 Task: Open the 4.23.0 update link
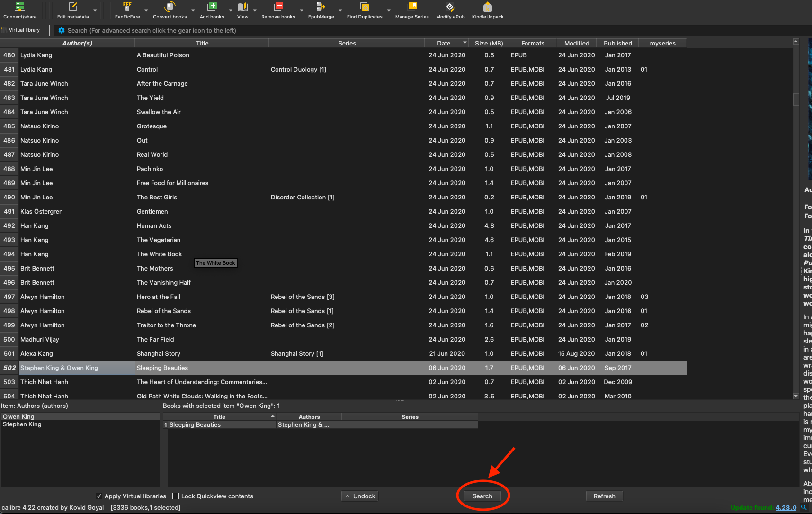pos(786,507)
